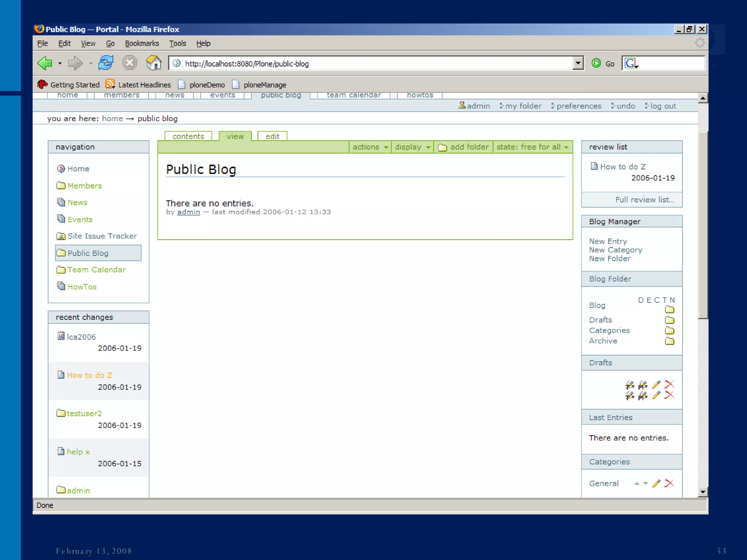Open the URL history dropdown arrow

pos(578,63)
